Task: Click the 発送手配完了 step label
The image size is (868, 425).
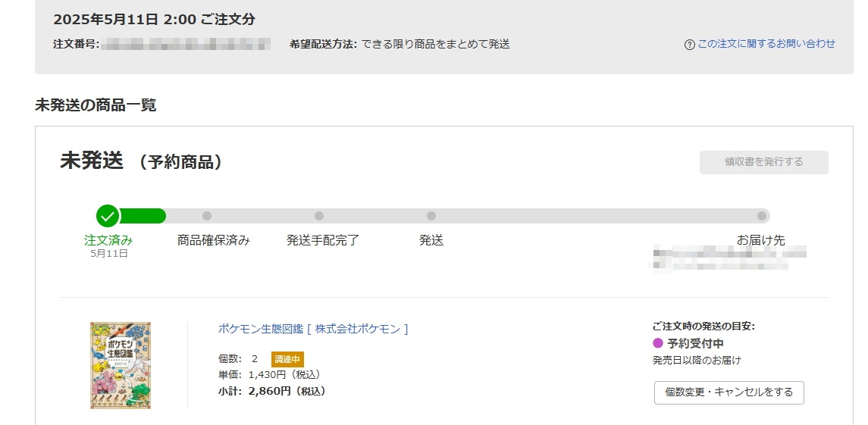Action: click(323, 240)
